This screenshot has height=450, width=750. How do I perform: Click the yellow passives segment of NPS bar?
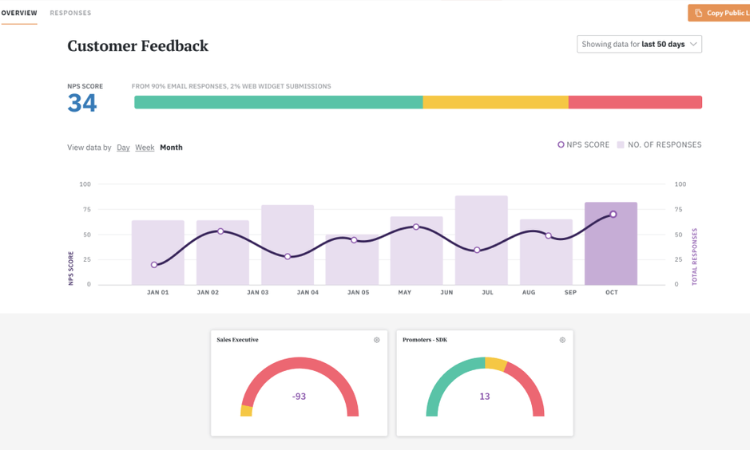pos(496,102)
